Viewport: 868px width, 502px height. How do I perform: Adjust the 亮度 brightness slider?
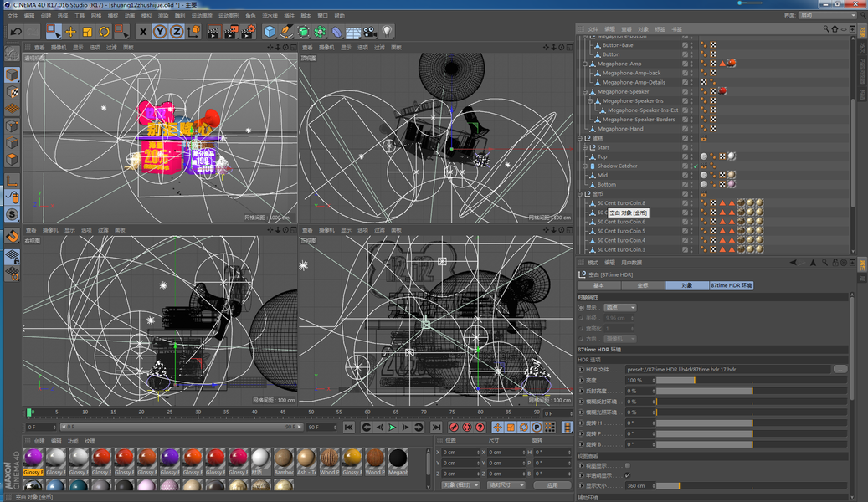(x=751, y=380)
